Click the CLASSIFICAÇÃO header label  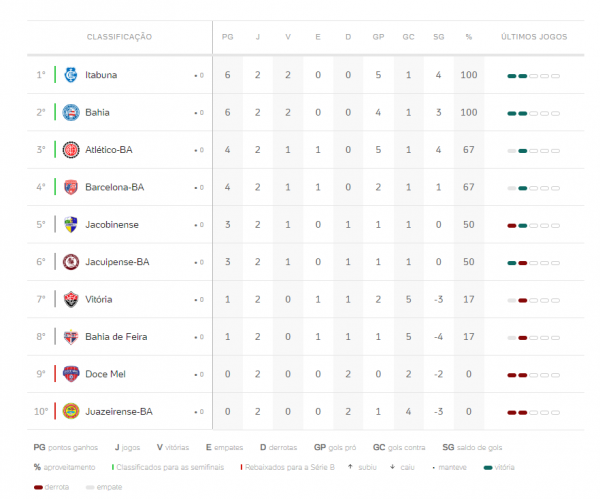tap(119, 37)
